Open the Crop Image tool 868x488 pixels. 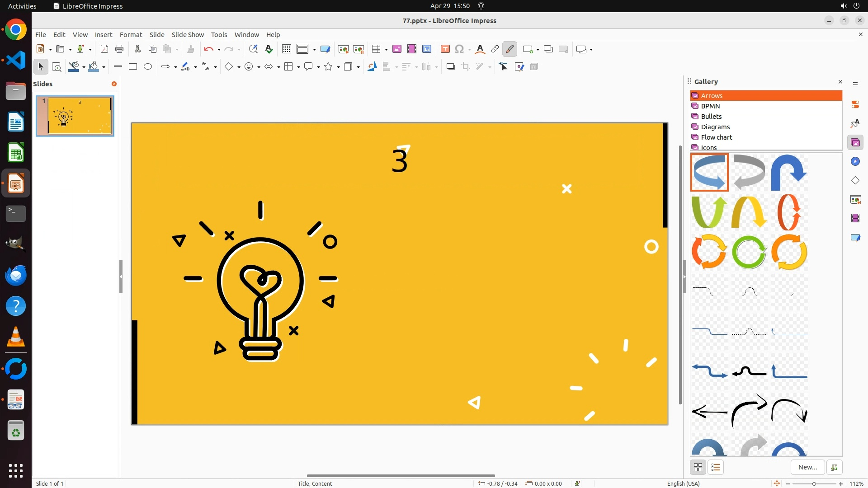[x=466, y=67]
